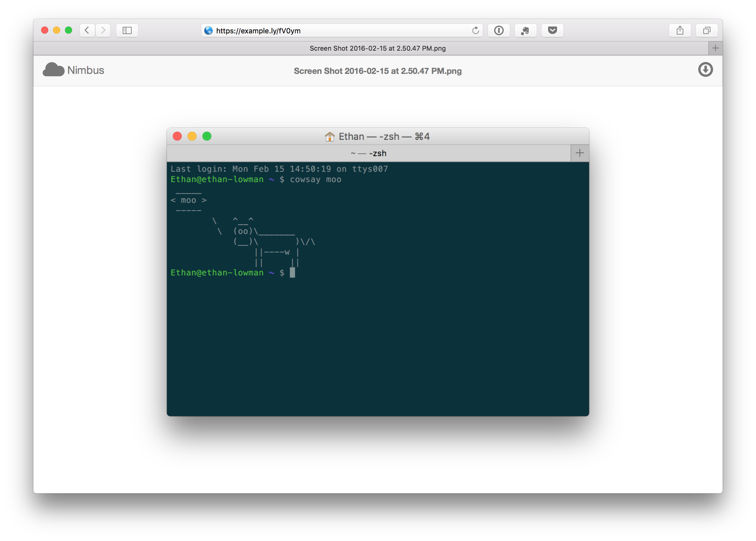Image resolution: width=756 pixels, height=541 pixels.
Task: Close the Safari window
Action: pyautogui.click(x=45, y=30)
